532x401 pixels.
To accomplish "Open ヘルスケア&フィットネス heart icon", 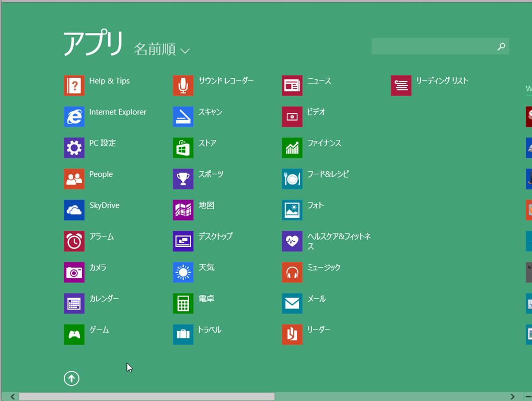I will 292,241.
